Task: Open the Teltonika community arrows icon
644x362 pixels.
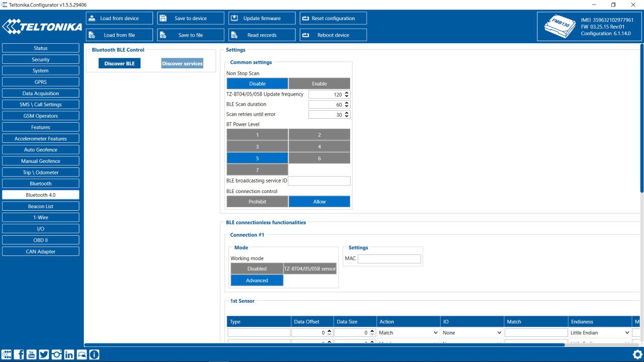Action: [x=7, y=354]
